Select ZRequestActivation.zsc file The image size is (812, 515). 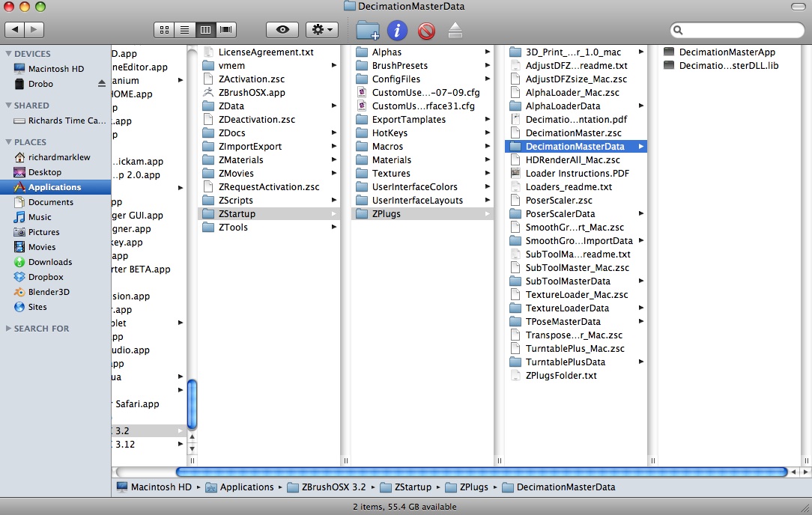click(269, 187)
